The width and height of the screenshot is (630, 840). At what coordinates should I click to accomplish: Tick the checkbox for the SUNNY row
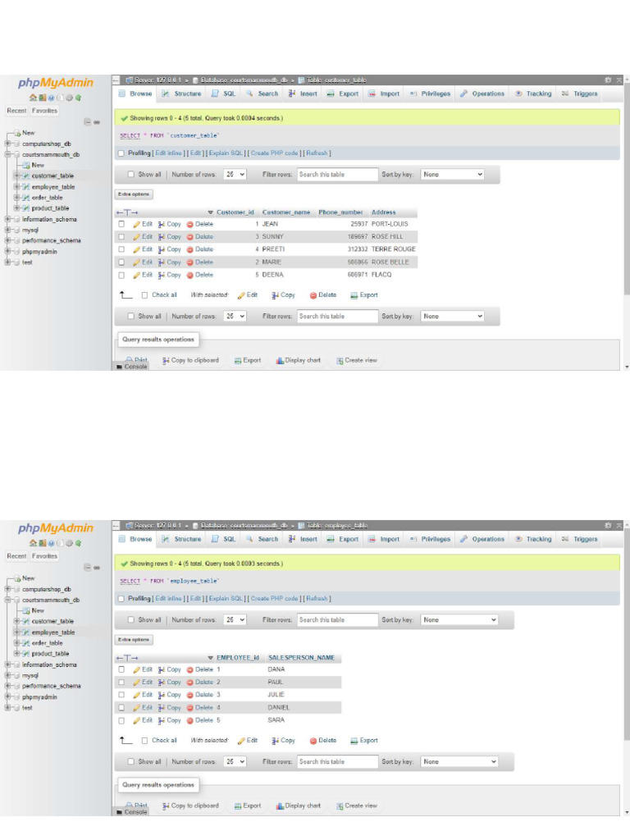pos(121,237)
